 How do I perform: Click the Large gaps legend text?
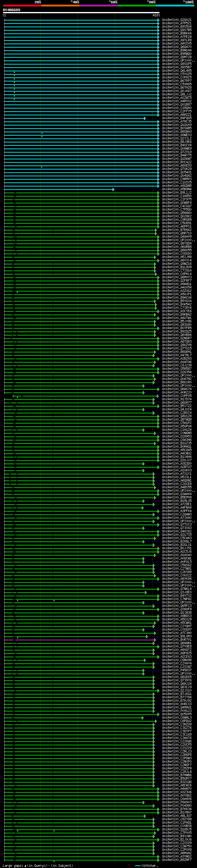(38, 866)
